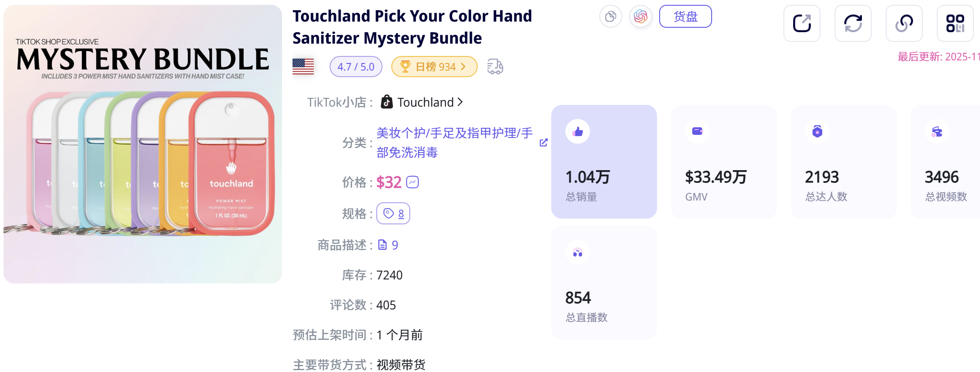Open the QR code grid icon

pyautogui.click(x=955, y=23)
